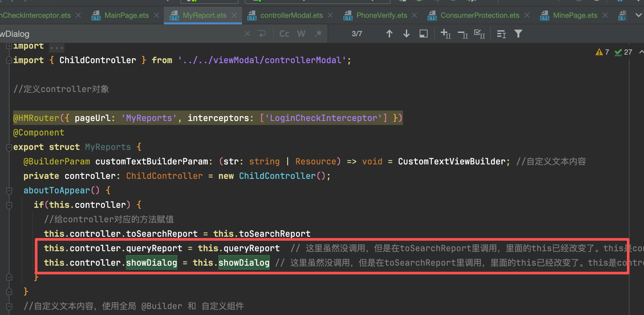Switch to the PhoneVerify.ets tab

coord(381,15)
